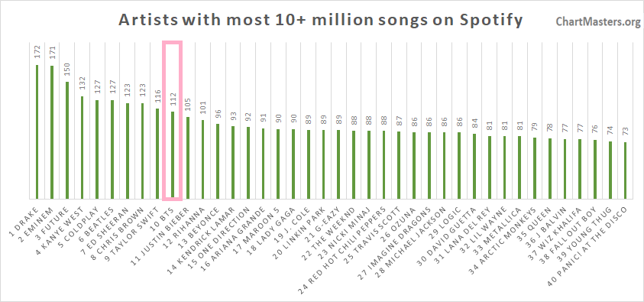Click the Future bar valued 150
Screen dimensions: 644x302
point(67,140)
